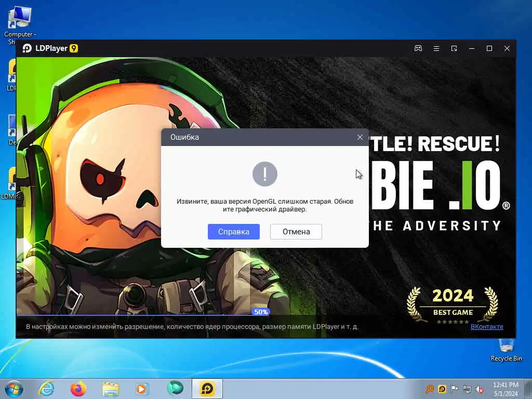
Task: Close the LDPlayer window
Action: coord(507,48)
